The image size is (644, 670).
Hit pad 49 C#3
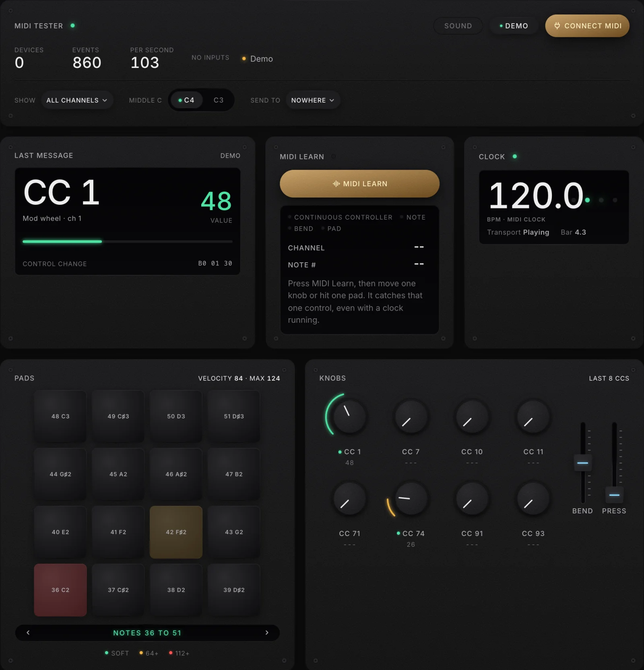tap(118, 416)
